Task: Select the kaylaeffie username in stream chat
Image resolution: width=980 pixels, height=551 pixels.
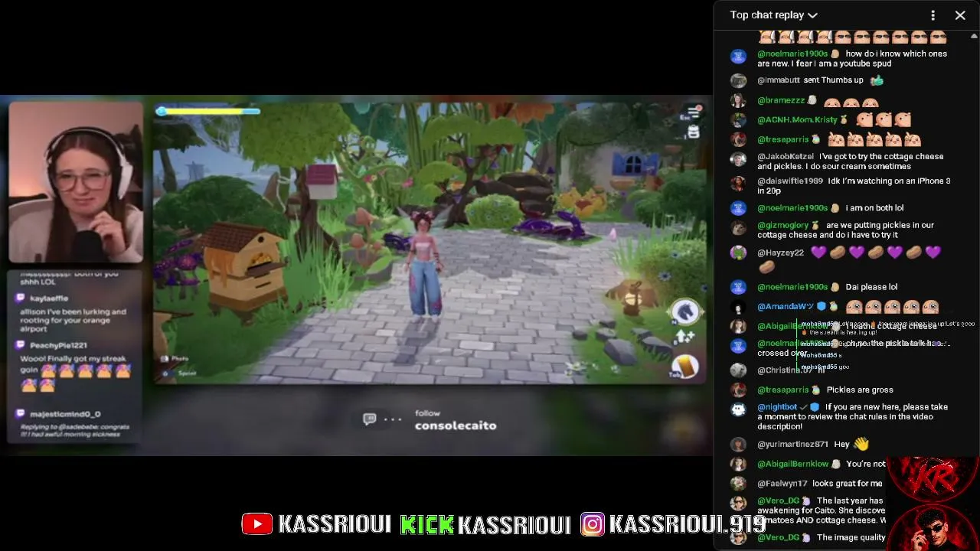Action: (49, 298)
